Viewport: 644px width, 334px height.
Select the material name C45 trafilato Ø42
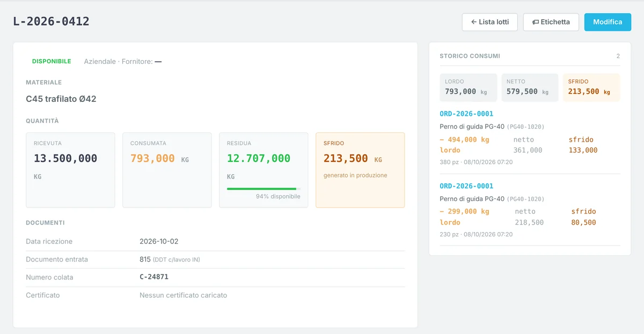(61, 99)
